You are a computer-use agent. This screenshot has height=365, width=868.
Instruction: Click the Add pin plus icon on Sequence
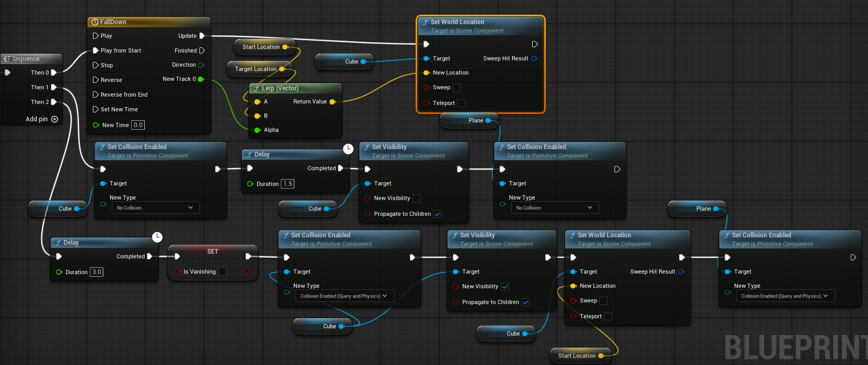pyautogui.click(x=55, y=119)
